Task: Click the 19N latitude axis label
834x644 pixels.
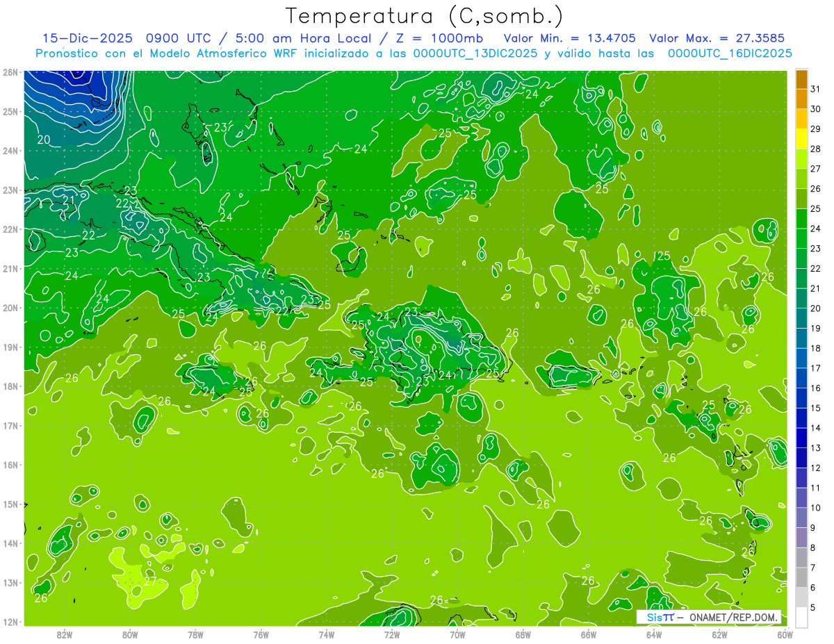Action: [10, 347]
